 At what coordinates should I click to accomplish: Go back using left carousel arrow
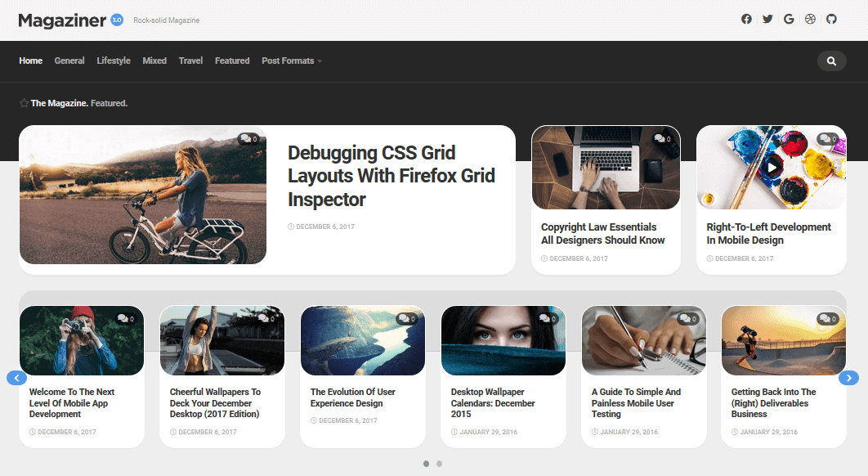click(x=16, y=378)
